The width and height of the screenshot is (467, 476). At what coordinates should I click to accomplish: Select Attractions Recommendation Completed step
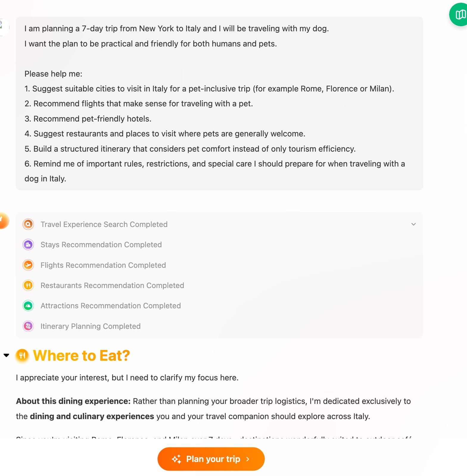point(110,306)
